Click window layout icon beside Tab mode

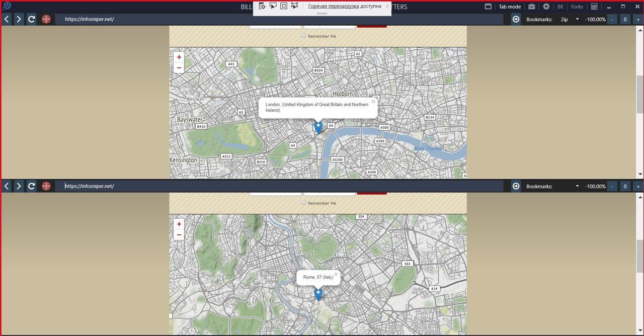click(x=488, y=7)
